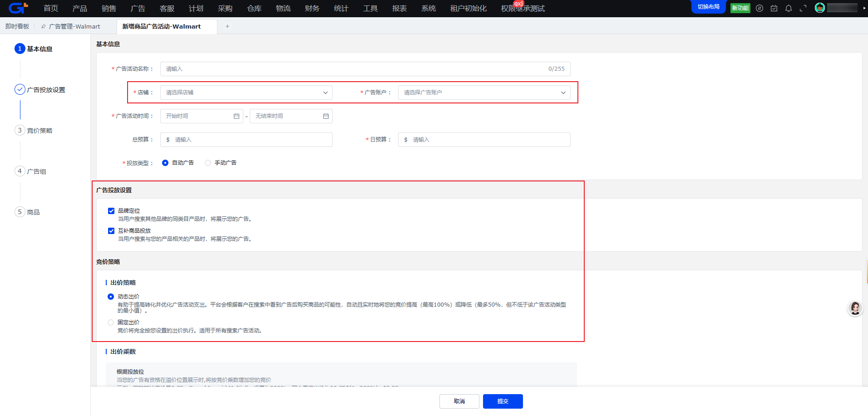Expand the user menu arrow
868x415 pixels.
[864, 8]
